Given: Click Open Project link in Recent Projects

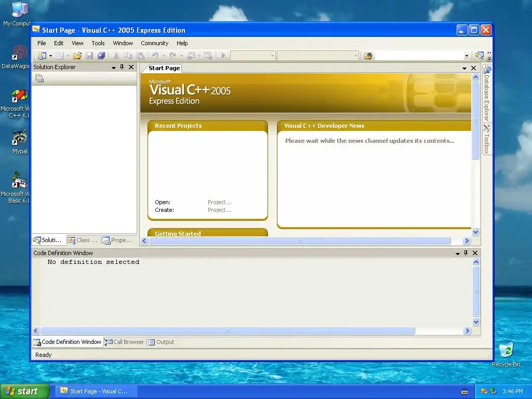Looking at the screenshot, I should coord(220,202).
